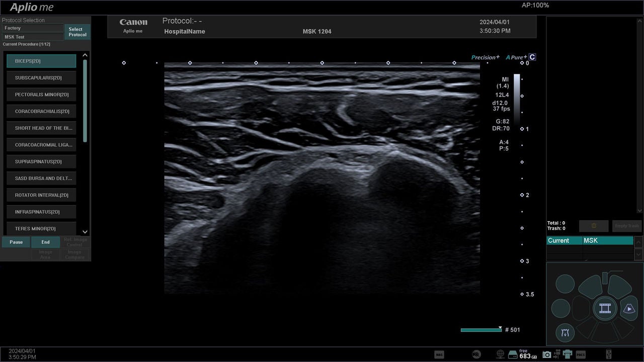Viewport: 644px width, 362px height.
Task: Select the SHORT HEAD OF THE BI... procedure
Action: (41, 128)
